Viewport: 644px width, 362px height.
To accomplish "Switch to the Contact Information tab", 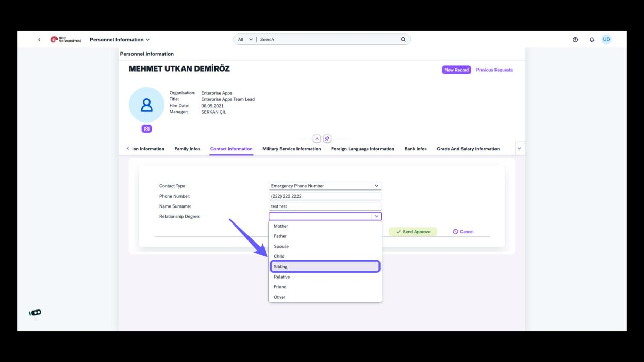I will 231,149.
